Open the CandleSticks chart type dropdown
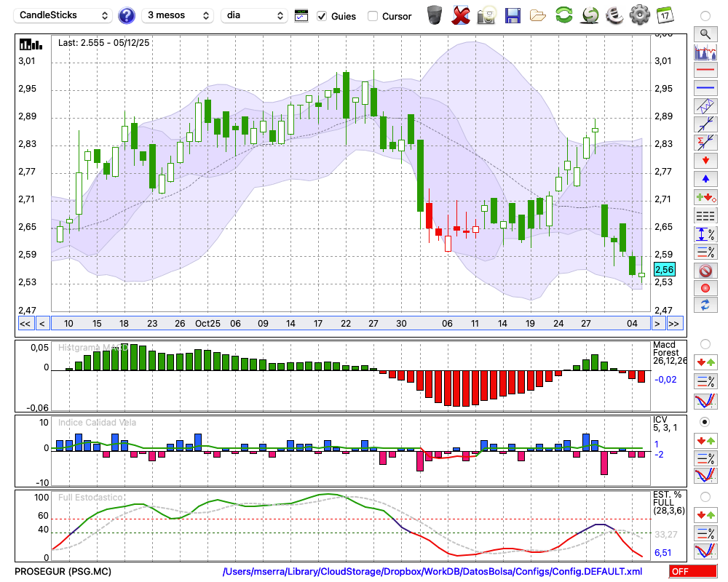The image size is (728, 582). pyautogui.click(x=63, y=15)
